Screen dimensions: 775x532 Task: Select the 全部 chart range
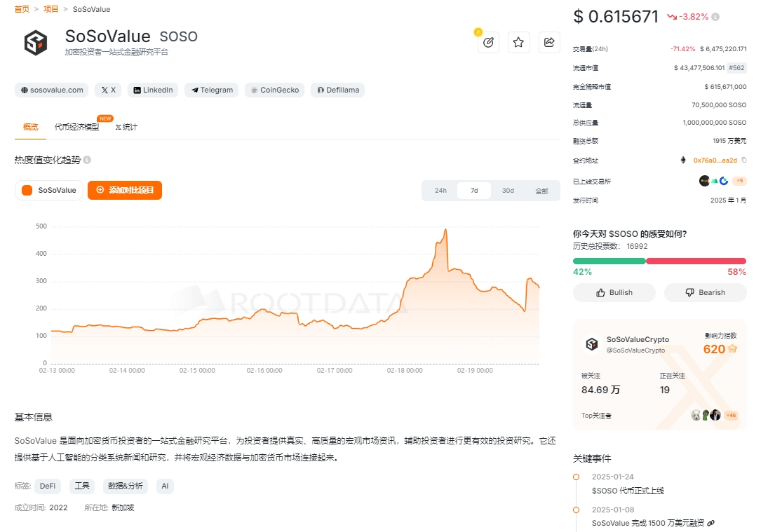pyautogui.click(x=541, y=191)
